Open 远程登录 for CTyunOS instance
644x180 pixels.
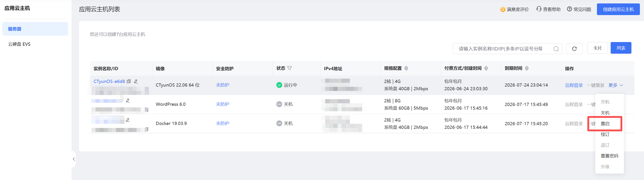click(x=574, y=85)
